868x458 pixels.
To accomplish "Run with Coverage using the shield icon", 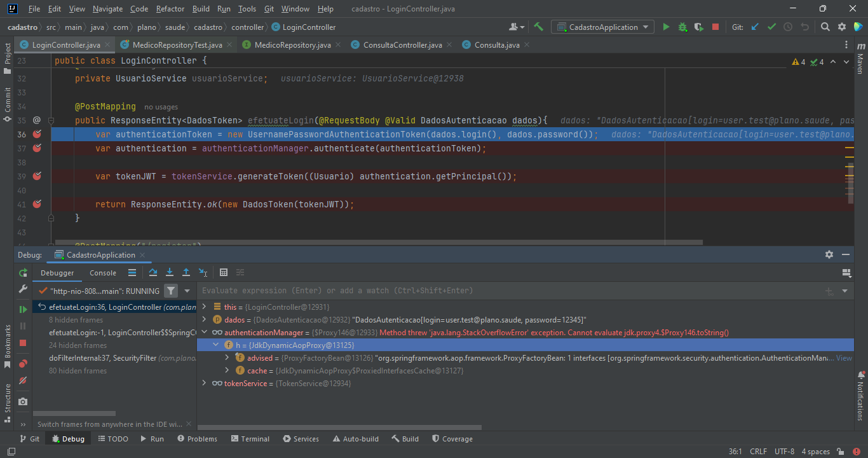I will pyautogui.click(x=699, y=27).
